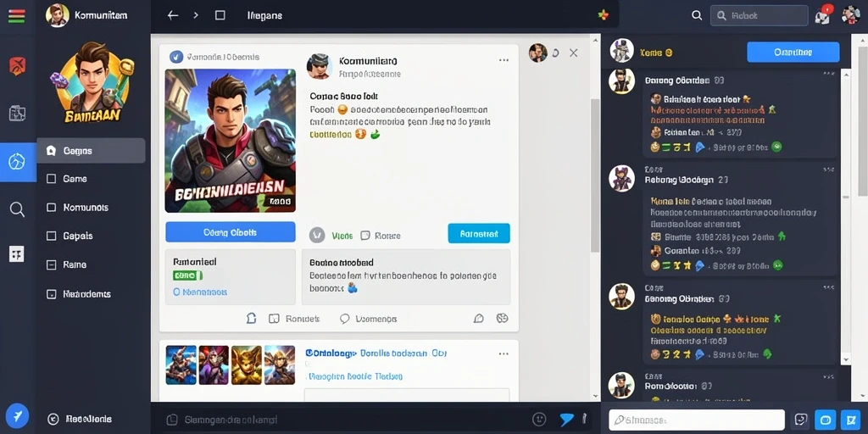Click the bell-shaped icon in post footer
868x434 pixels.
point(251,319)
